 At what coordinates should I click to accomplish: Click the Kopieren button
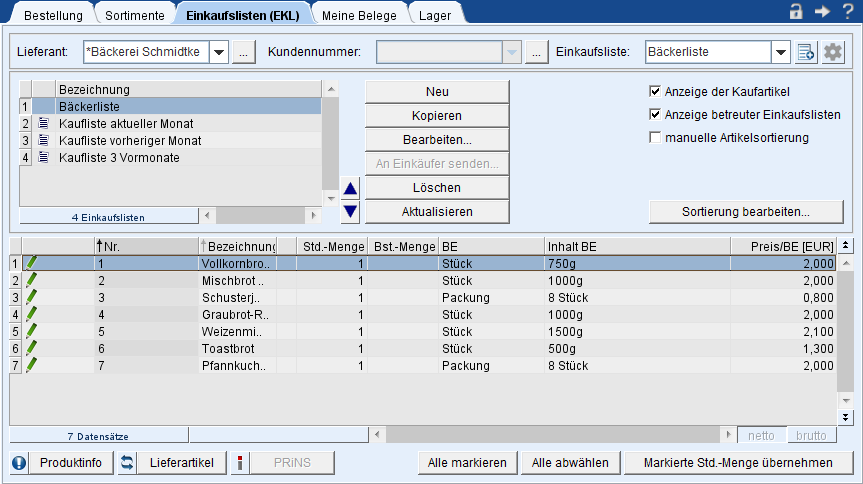(x=437, y=116)
